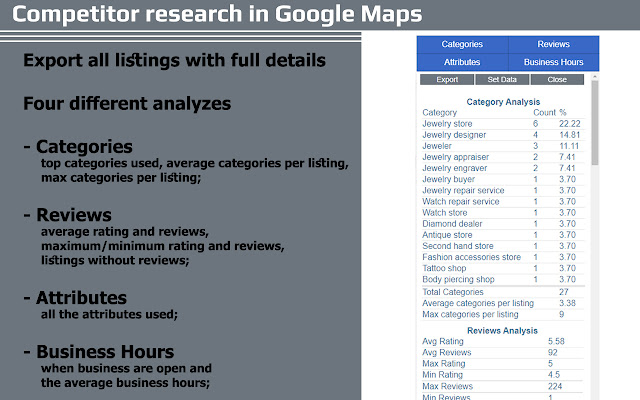Click the Avg Rating row

[x=502, y=341]
